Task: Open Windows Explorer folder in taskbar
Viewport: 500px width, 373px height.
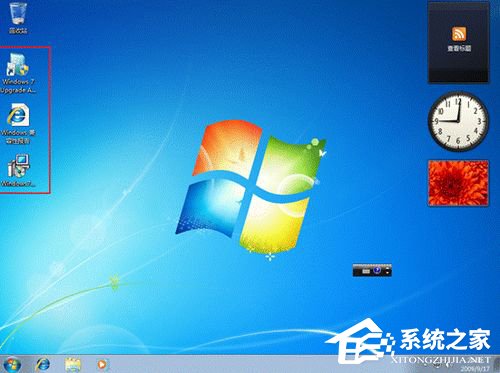Action: pos(73,364)
